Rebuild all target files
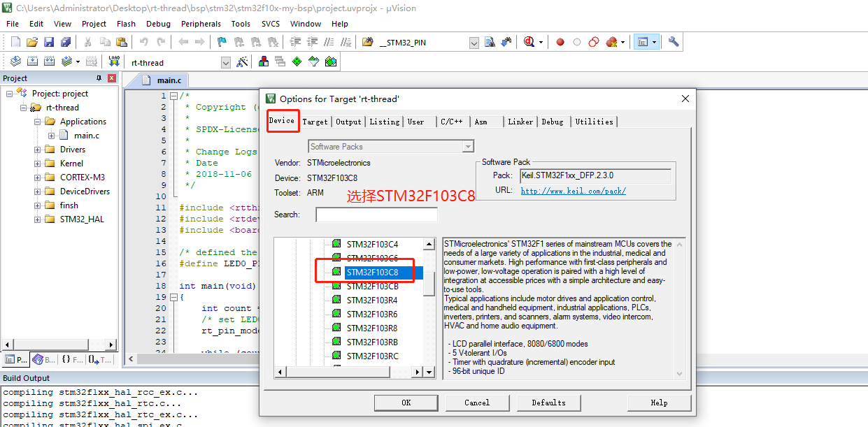The height and width of the screenshot is (427, 868). pos(49,61)
